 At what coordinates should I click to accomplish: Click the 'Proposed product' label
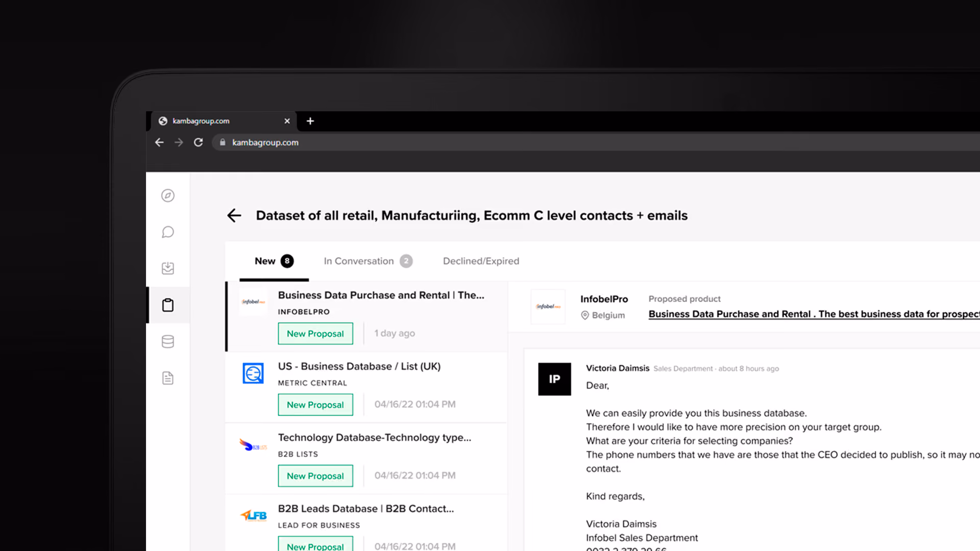[x=684, y=299]
